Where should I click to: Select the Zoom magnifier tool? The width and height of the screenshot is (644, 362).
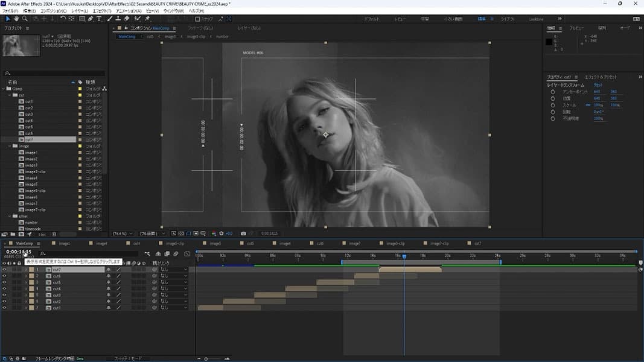click(25, 19)
